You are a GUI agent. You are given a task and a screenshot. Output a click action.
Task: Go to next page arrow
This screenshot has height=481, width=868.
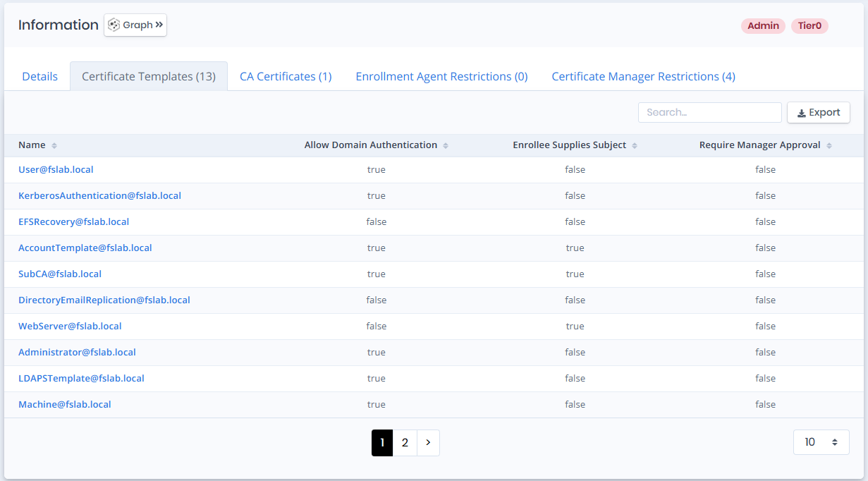coord(428,442)
